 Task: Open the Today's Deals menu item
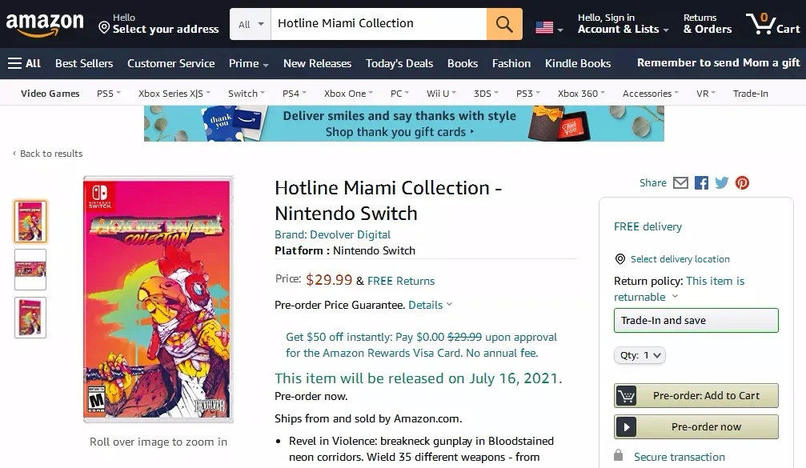(x=399, y=63)
